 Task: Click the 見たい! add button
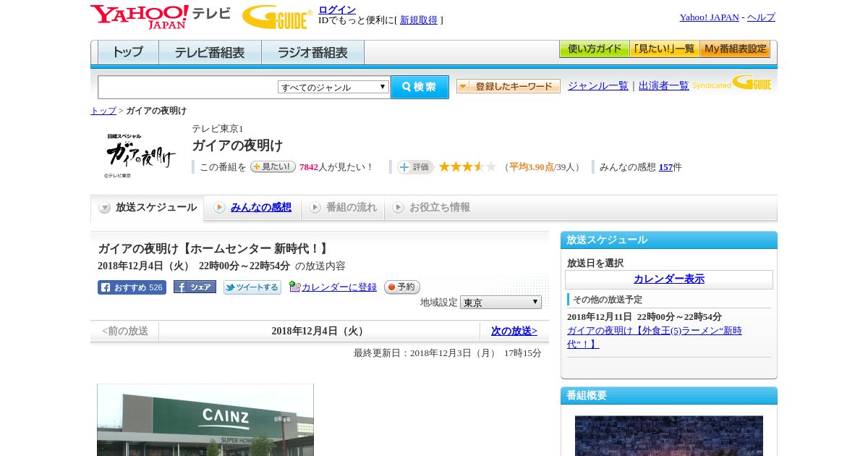[273, 166]
